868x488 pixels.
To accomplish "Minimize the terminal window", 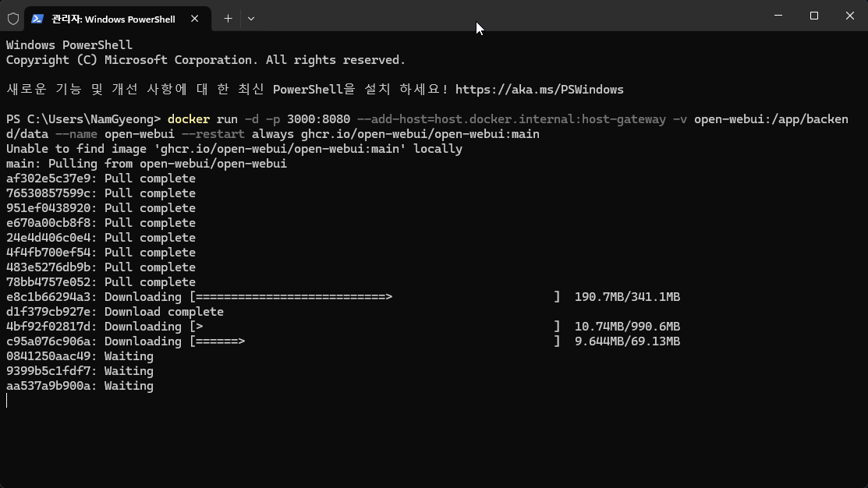I will (x=777, y=16).
